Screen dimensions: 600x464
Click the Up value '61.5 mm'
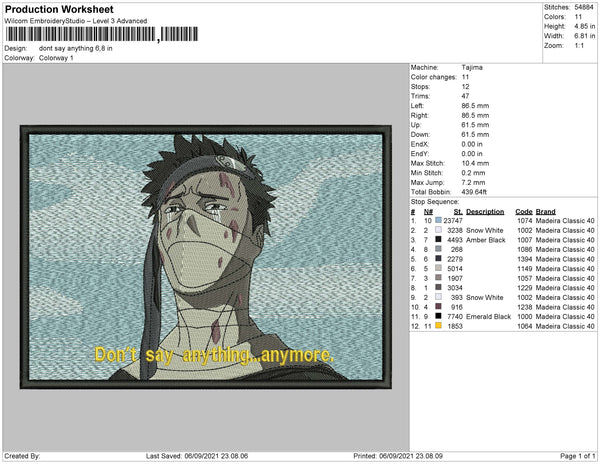pos(475,125)
